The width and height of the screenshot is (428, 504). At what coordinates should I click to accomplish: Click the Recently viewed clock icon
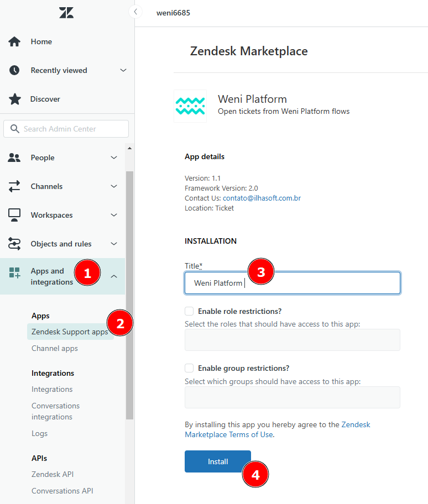click(14, 70)
